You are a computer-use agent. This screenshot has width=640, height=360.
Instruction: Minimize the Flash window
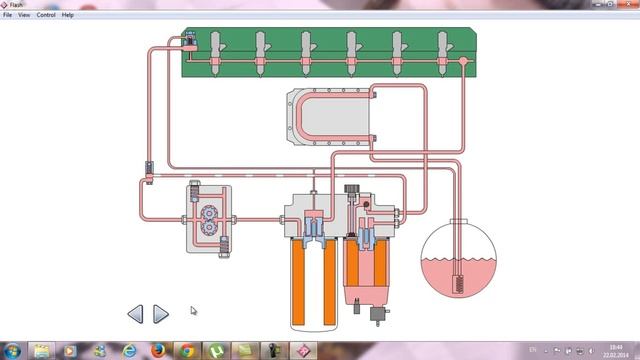click(x=598, y=4)
